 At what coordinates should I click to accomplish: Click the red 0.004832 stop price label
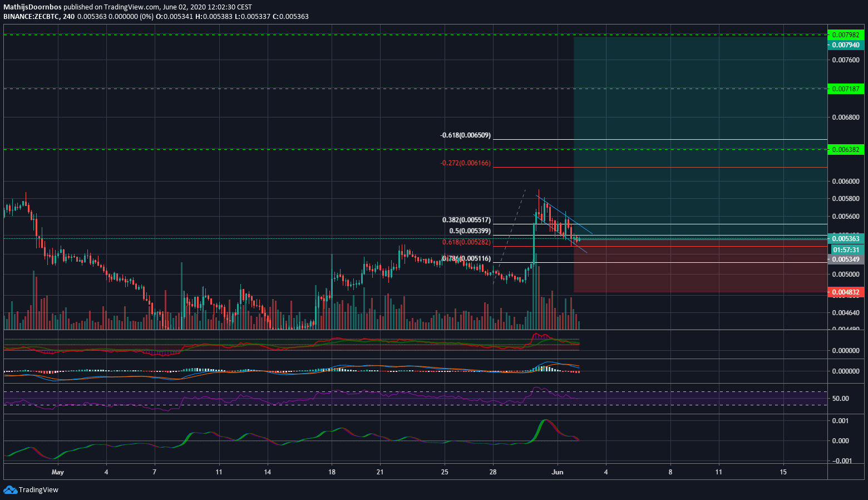[x=845, y=292]
